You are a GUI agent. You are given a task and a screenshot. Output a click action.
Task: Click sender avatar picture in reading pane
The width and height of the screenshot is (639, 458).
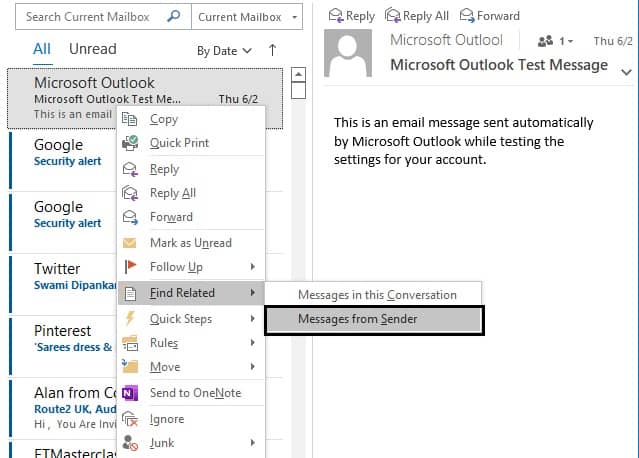click(348, 53)
